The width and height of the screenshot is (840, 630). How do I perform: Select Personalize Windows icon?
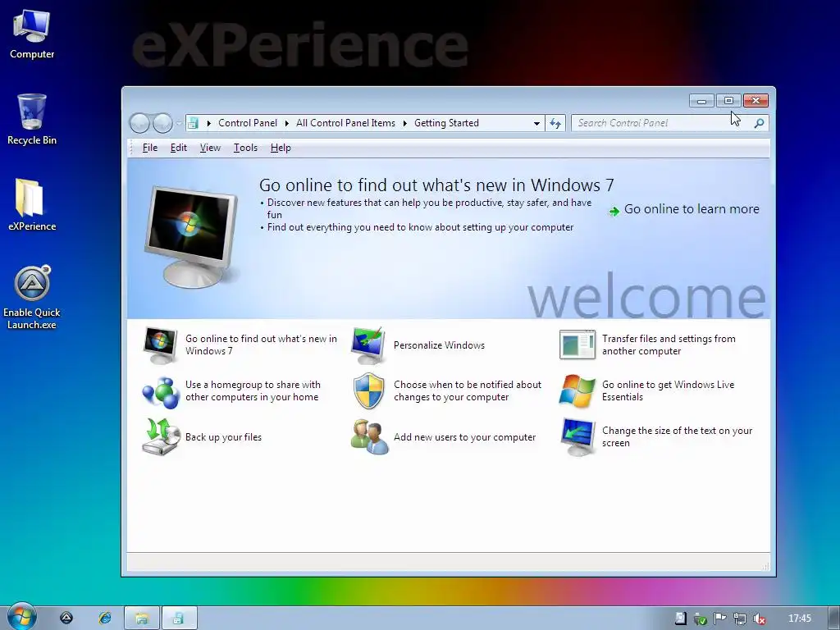[368, 345]
